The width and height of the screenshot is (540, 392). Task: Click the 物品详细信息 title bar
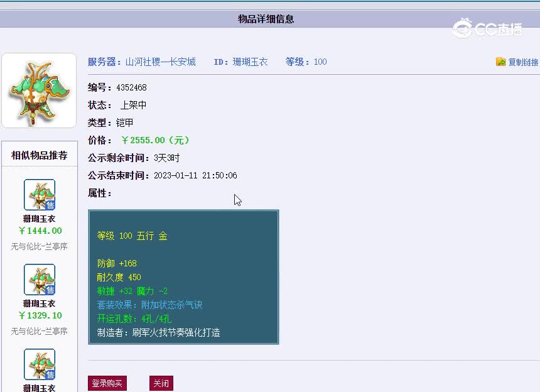pos(266,19)
